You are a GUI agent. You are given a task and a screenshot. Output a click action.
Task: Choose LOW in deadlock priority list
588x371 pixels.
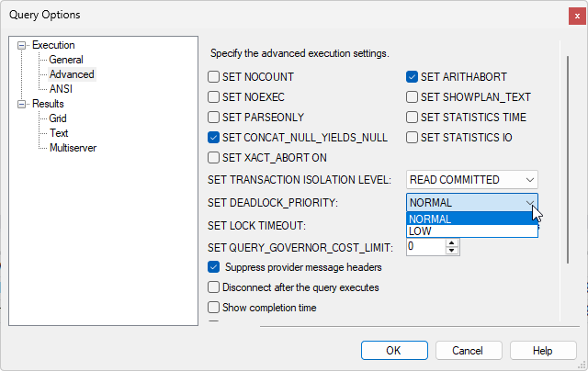(x=471, y=231)
